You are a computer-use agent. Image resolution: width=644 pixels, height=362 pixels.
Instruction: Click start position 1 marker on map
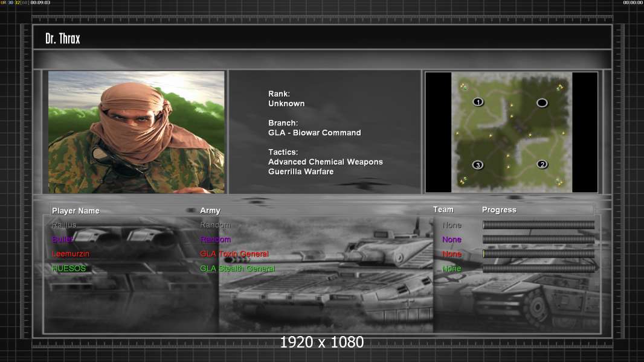point(478,102)
